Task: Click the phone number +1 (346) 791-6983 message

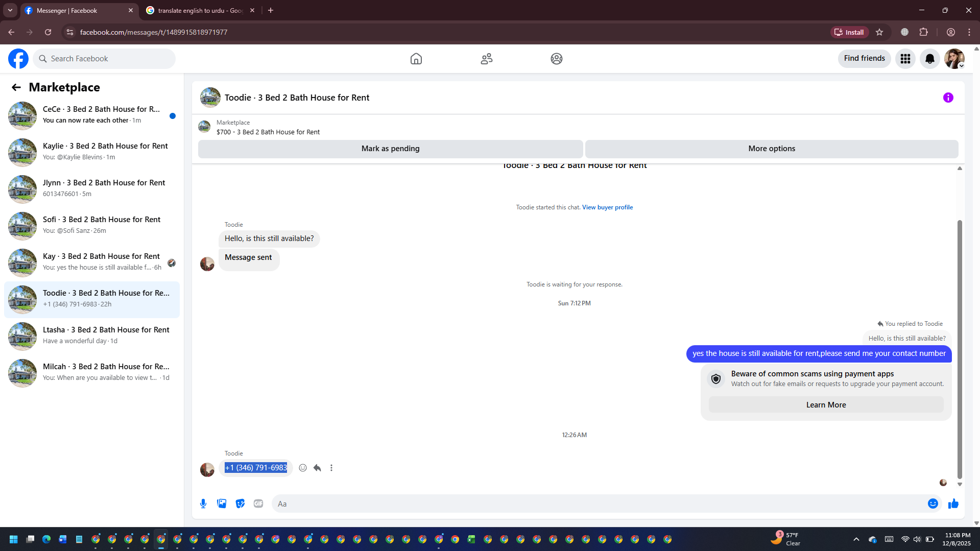Action: 256,468
